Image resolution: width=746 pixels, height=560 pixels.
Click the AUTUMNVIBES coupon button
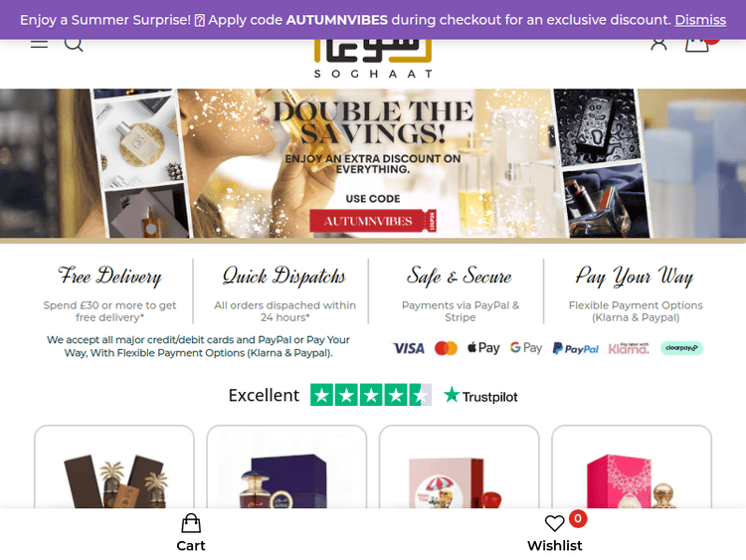373,221
